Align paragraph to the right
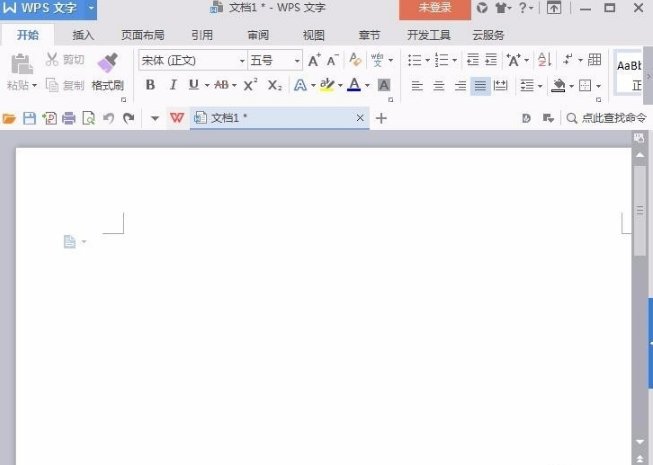This screenshot has width=653, height=465. pyautogui.click(x=460, y=86)
